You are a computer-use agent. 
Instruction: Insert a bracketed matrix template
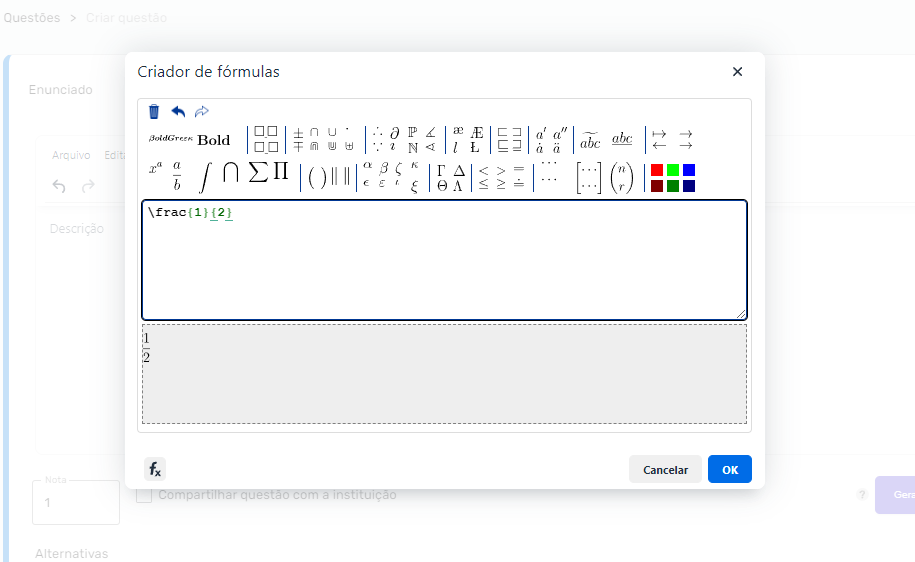coord(588,177)
